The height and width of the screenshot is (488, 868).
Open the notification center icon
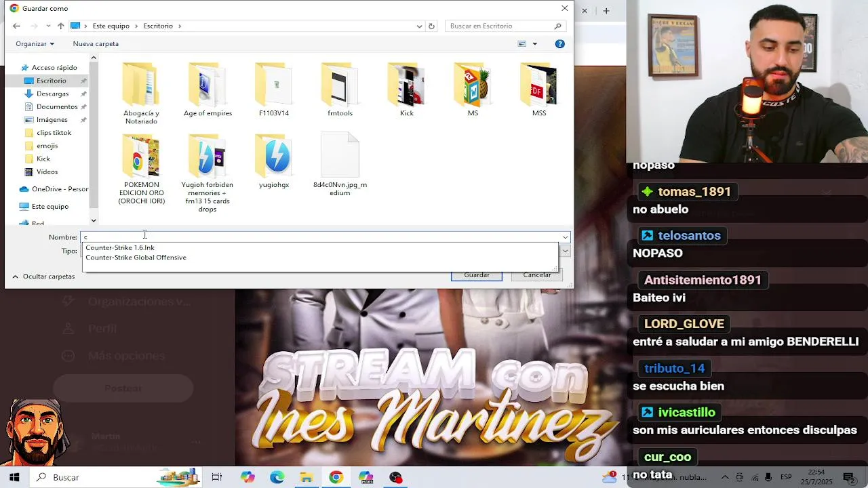coord(848,477)
